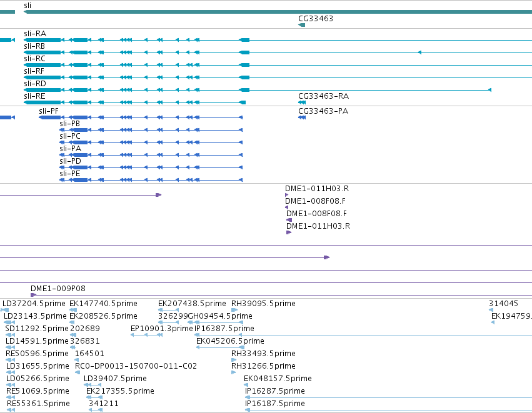The width and height of the screenshot is (532, 413).
Task: Select the sli-RD transcript label
Action: click(35, 84)
